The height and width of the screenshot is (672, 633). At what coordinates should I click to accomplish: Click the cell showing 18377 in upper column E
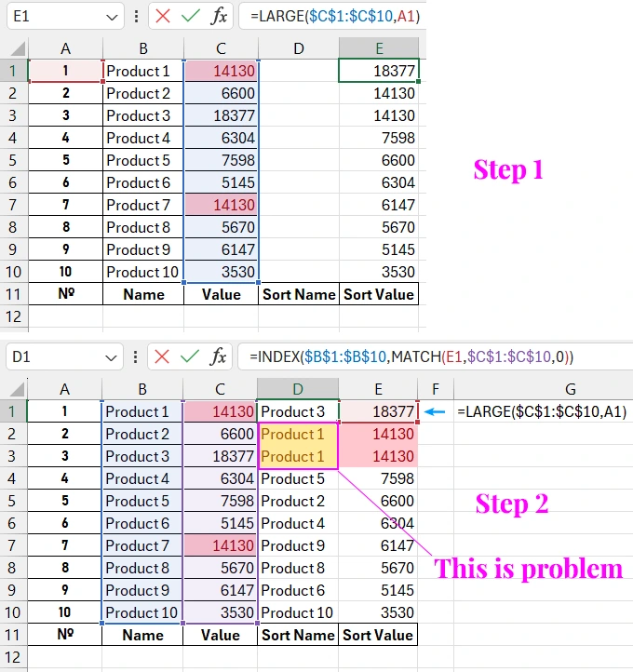(379, 71)
